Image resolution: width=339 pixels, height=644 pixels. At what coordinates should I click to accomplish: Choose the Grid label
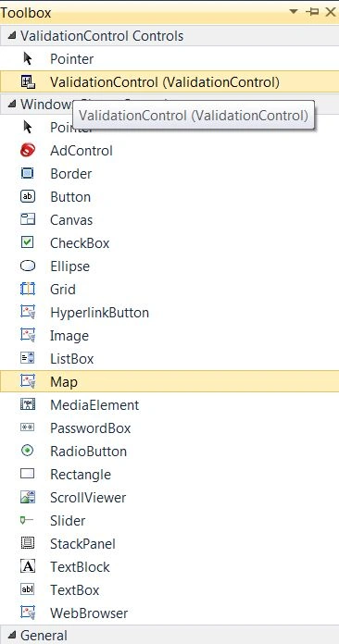coord(63,289)
